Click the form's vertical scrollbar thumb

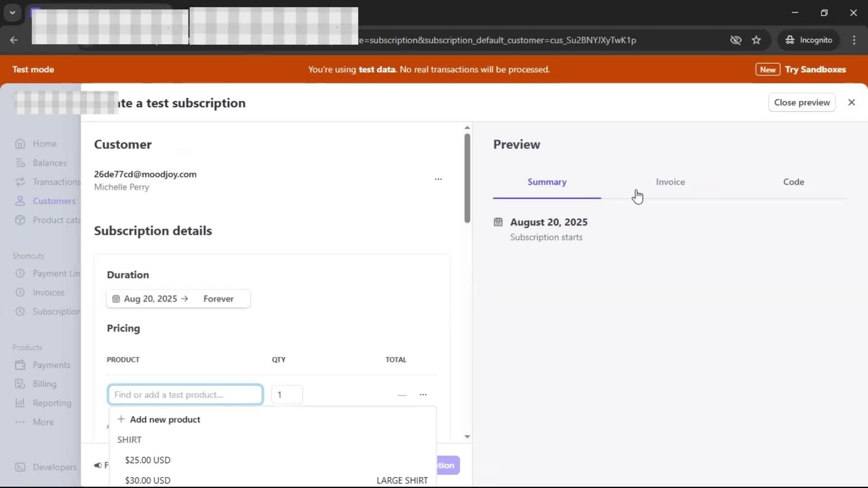tap(467, 178)
